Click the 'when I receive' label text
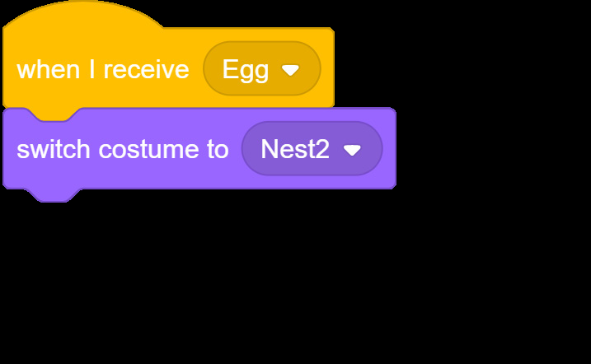591x364 pixels. [x=103, y=70]
